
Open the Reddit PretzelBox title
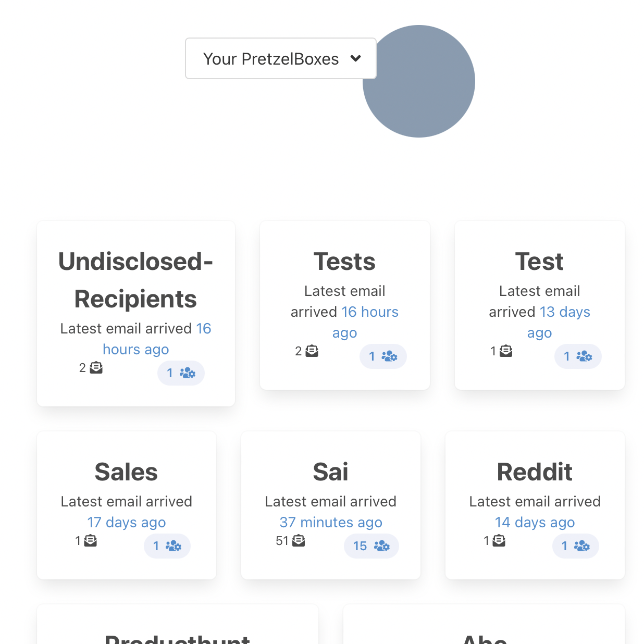point(535,472)
